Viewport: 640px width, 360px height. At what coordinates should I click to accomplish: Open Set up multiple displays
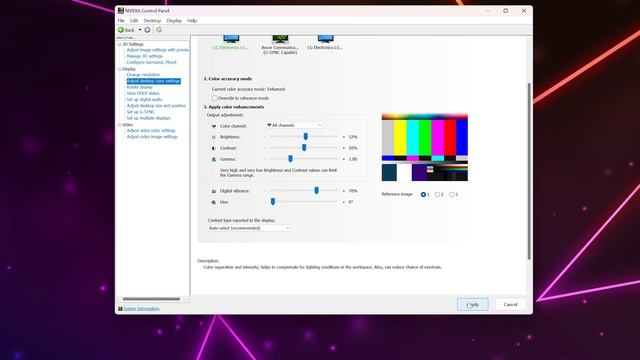pos(149,118)
